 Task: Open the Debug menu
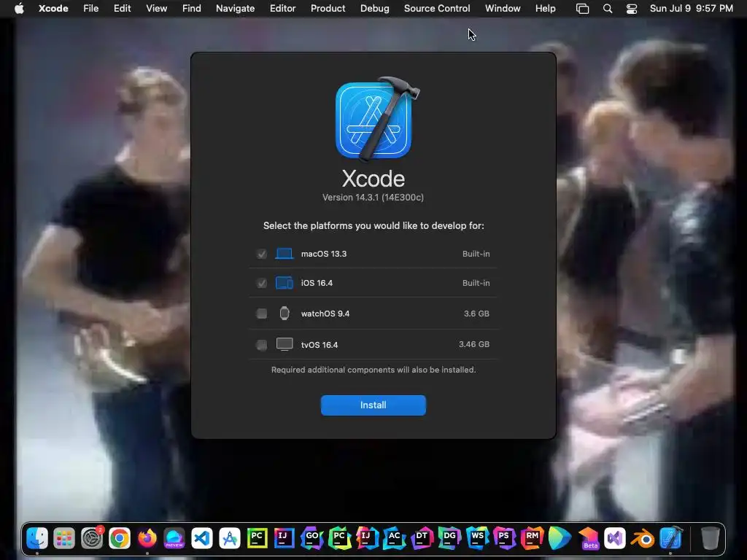pos(374,9)
